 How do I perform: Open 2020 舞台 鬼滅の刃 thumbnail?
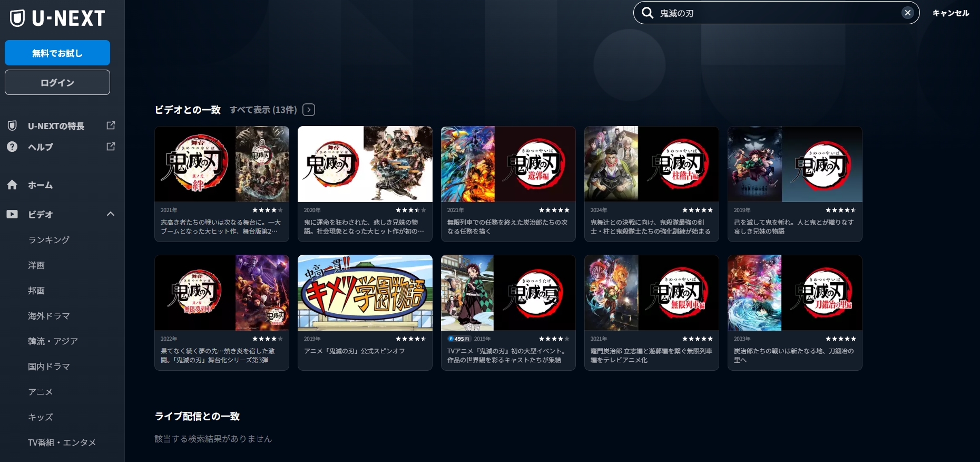coord(365,164)
